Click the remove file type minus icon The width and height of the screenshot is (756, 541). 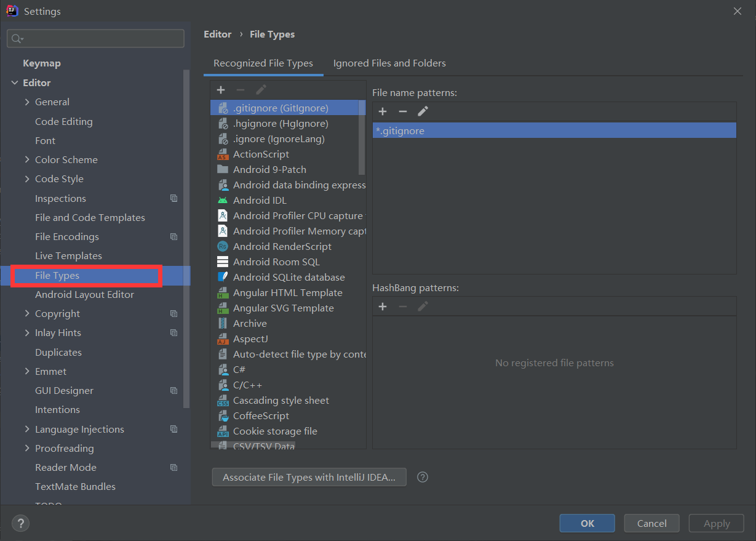pyautogui.click(x=241, y=90)
